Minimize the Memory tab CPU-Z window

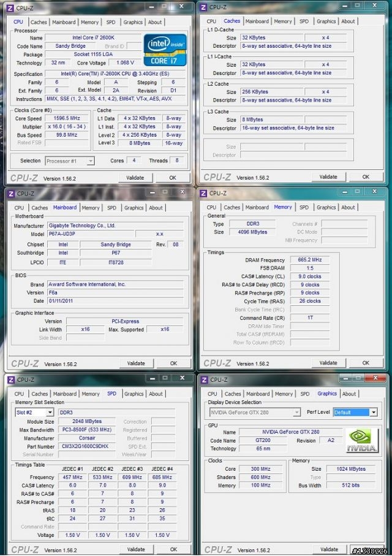coord(344,192)
